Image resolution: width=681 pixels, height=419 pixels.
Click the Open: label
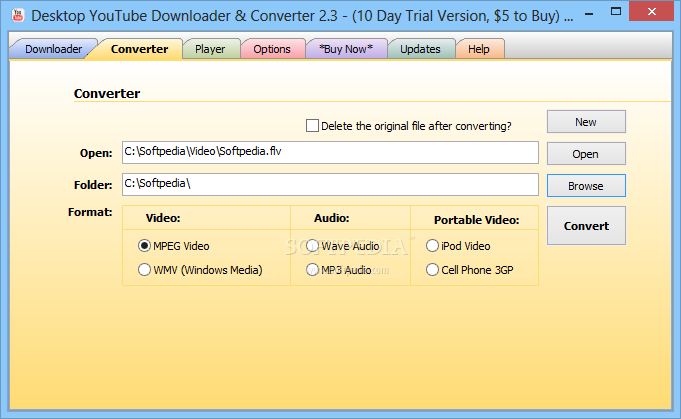click(96, 153)
